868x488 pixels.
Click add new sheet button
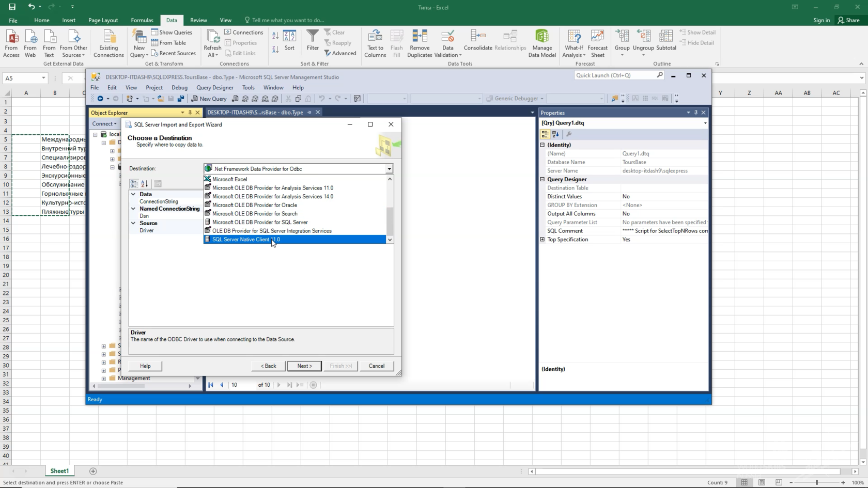pos(93,471)
